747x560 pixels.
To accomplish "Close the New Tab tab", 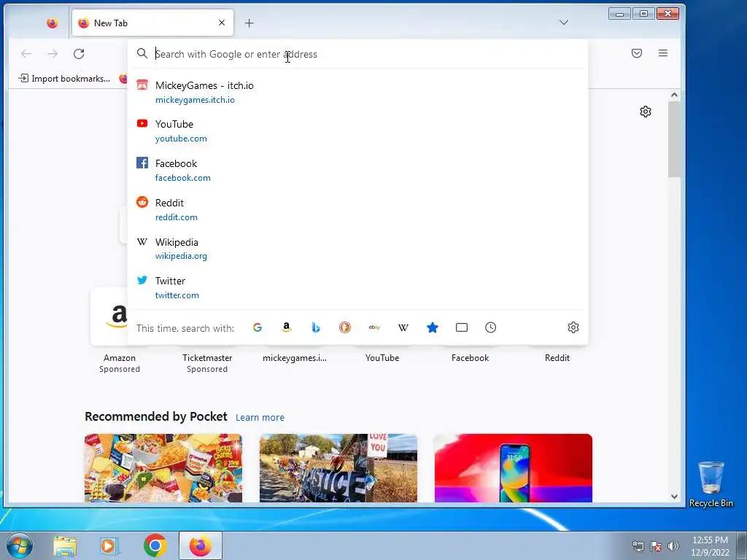I will pos(222,23).
